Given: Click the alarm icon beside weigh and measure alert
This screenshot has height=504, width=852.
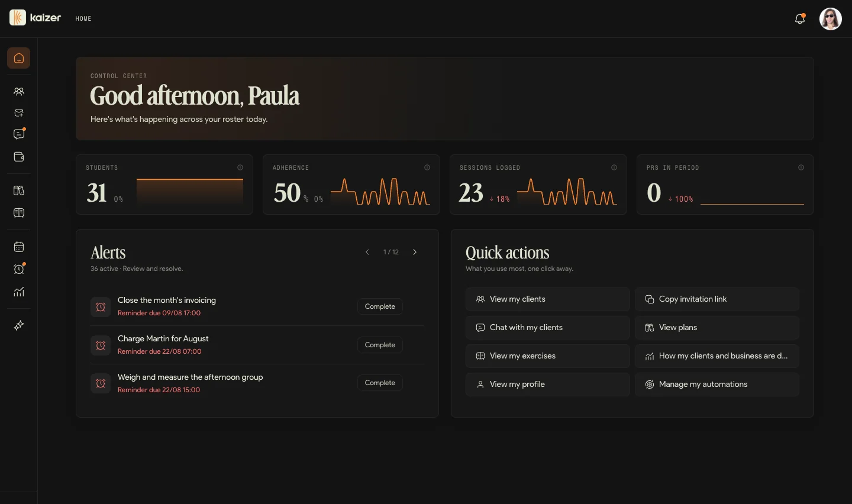Looking at the screenshot, I should coord(101,383).
